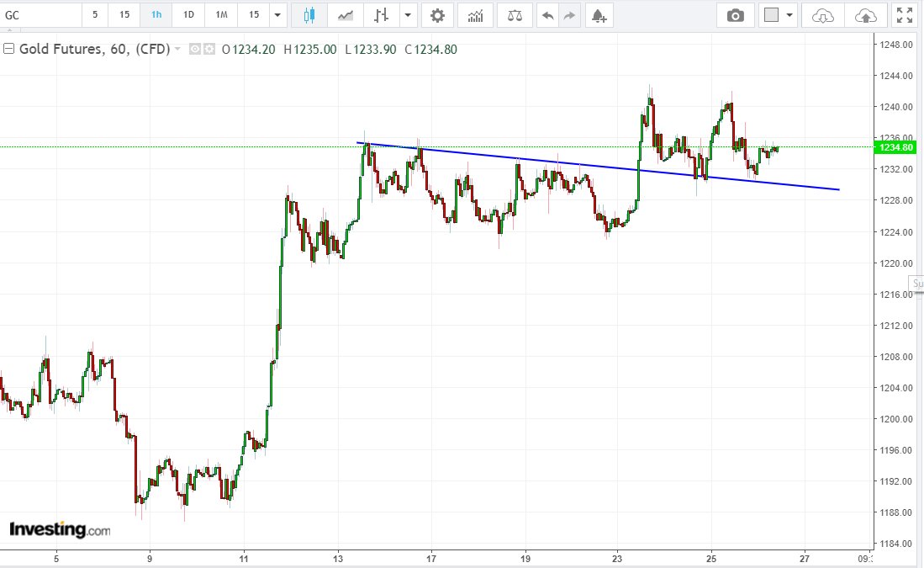Select the candlestick chart style icon
Image resolution: width=924 pixels, height=568 pixels.
coord(309,15)
